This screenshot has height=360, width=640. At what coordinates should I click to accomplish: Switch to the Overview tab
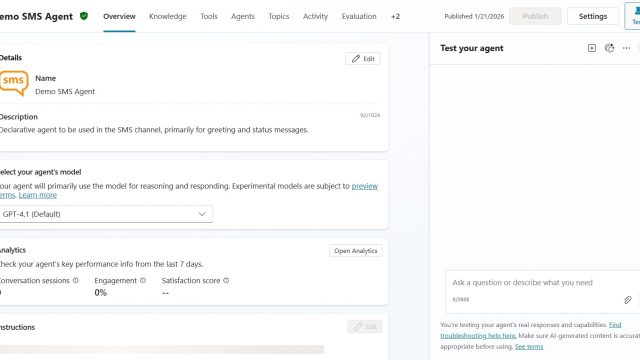click(119, 16)
